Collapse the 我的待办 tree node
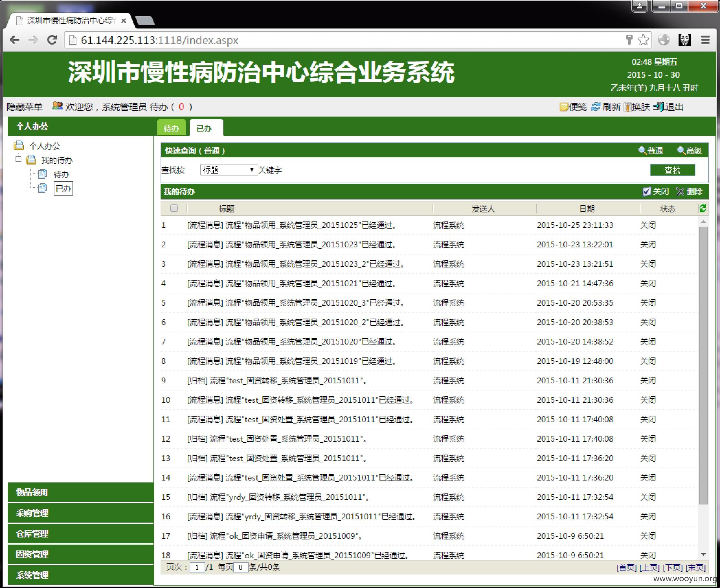Viewport: 720px width, 588px height. 18,159
